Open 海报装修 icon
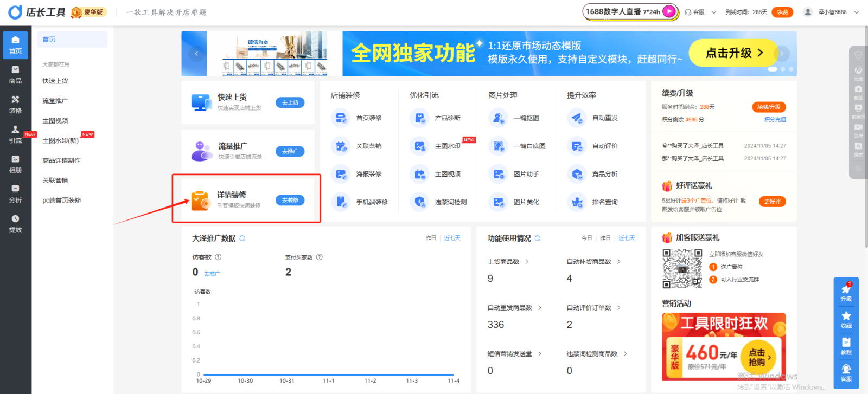This screenshot has height=394, width=868. 341,174
